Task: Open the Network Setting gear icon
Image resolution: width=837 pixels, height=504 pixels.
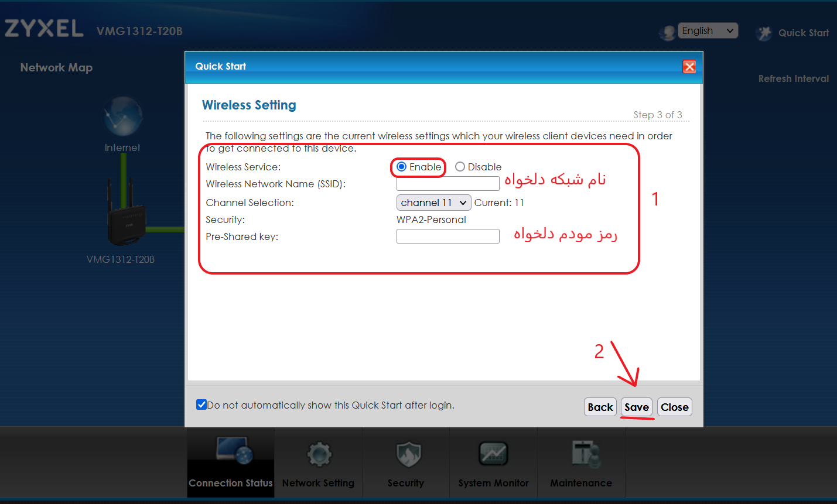Action: (x=319, y=454)
